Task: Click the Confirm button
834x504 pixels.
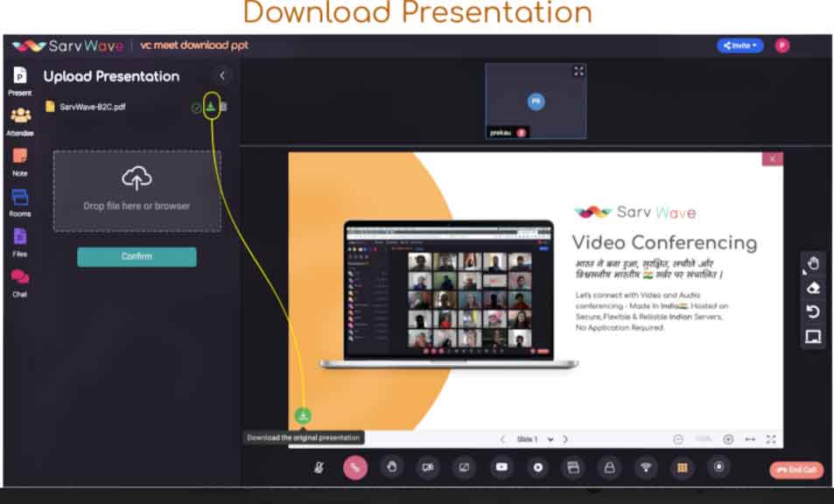Action: 137,256
